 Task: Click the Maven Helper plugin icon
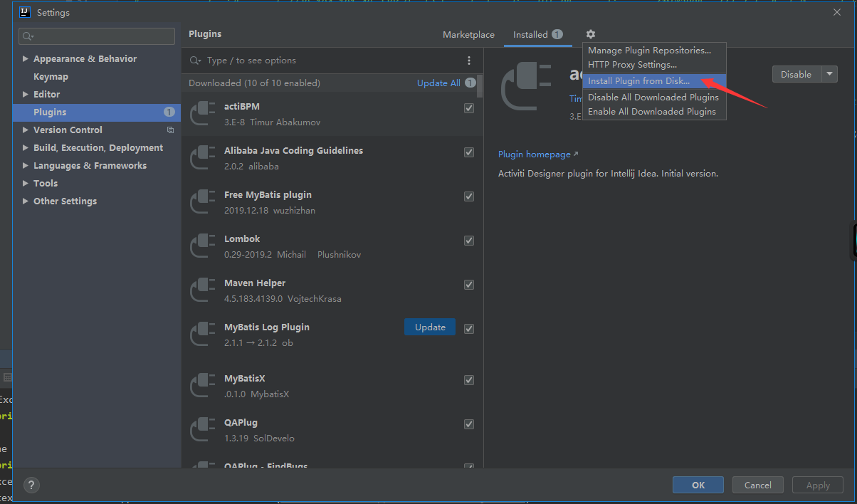coord(203,290)
